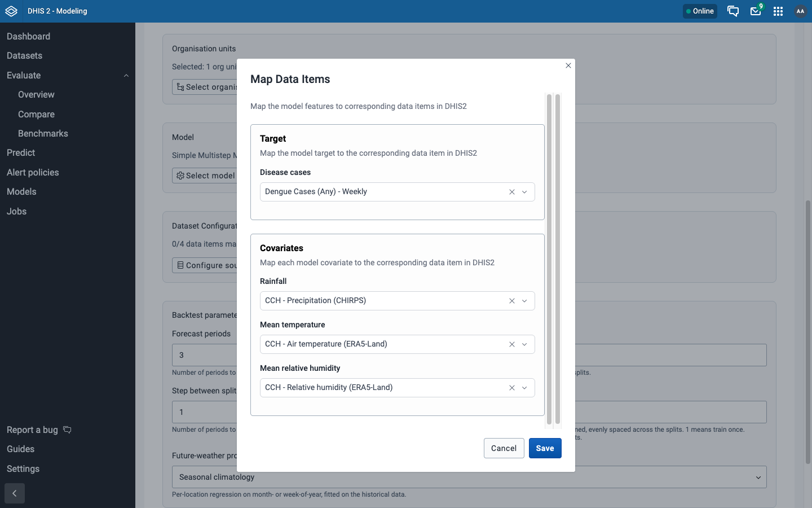The image size is (812, 508).
Task: Open Datasets in the sidebar
Action: 24,56
